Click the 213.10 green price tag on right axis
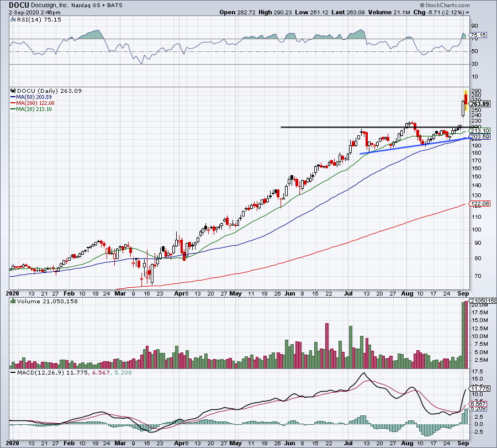497x448 pixels. pos(479,130)
